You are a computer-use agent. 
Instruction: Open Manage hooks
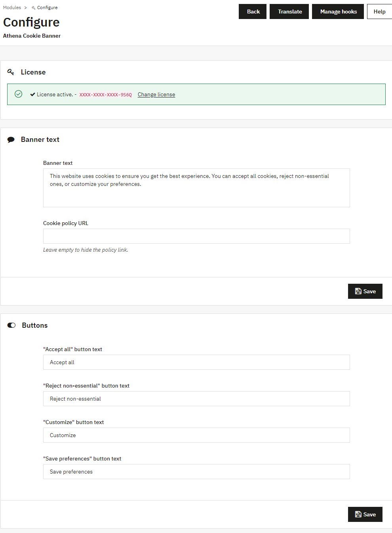[x=338, y=11]
